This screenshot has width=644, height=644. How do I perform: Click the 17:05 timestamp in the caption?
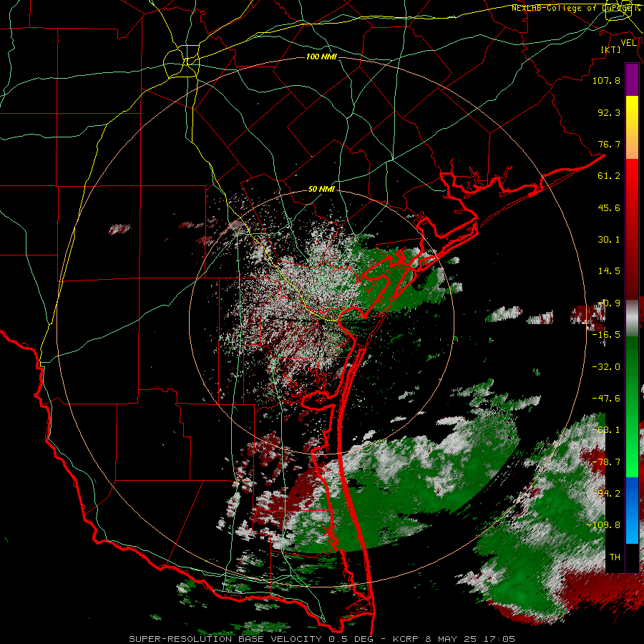499,639
